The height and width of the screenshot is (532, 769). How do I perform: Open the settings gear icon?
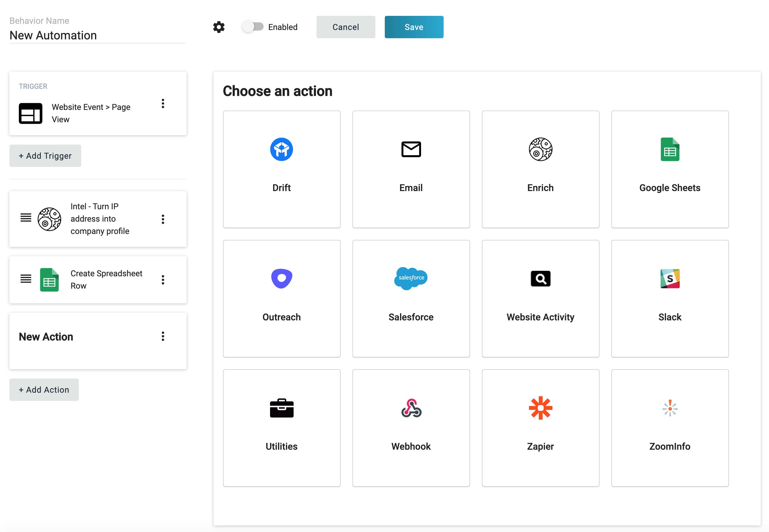219,27
